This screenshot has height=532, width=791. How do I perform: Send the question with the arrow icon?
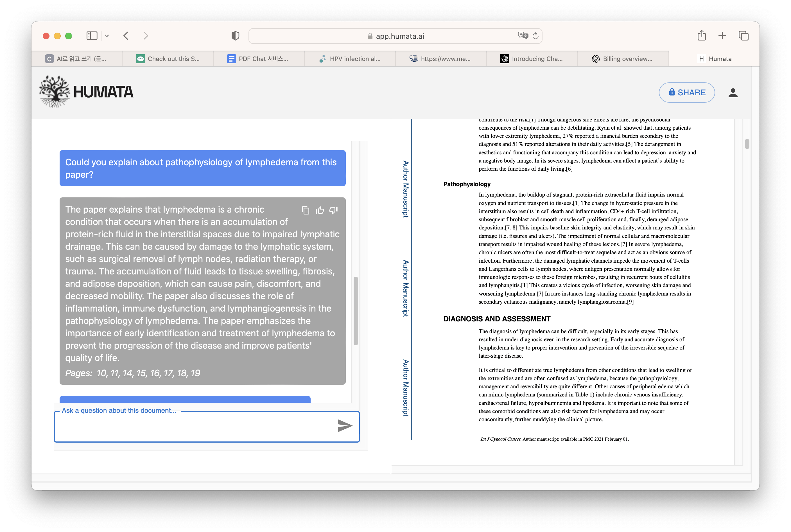345,425
